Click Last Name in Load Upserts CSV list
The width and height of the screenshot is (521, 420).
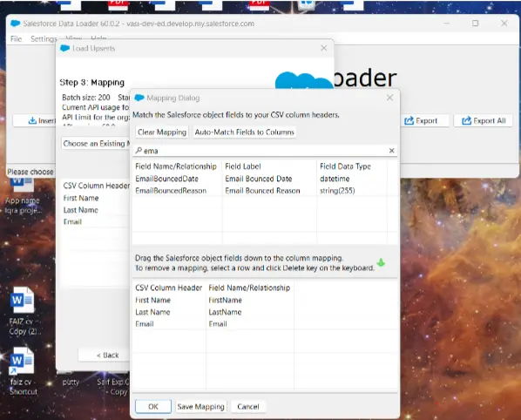pos(81,210)
